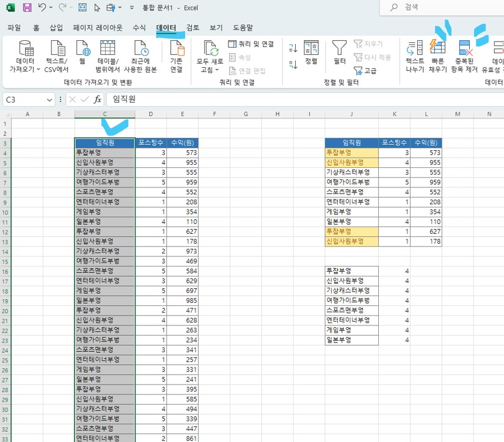The height and width of the screenshot is (442, 504).
Task: Click Recent Sources (최근에 사용한 원본) icon
Action: pos(141,48)
